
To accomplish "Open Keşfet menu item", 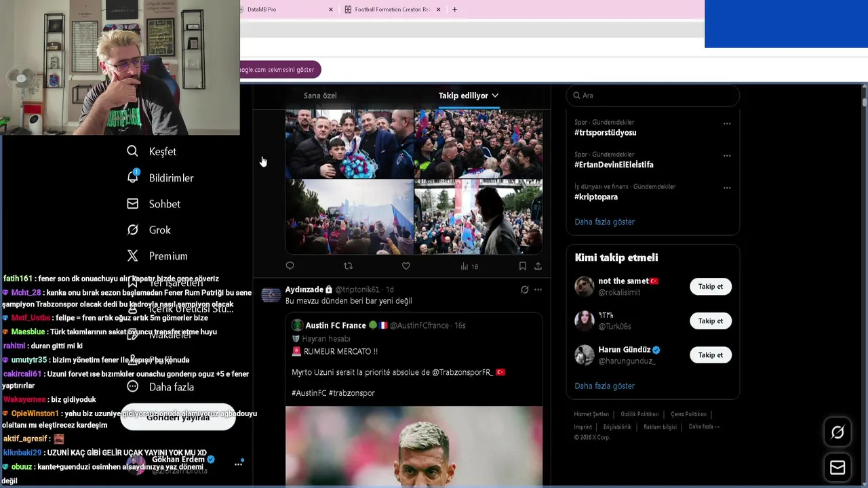I will point(163,152).
